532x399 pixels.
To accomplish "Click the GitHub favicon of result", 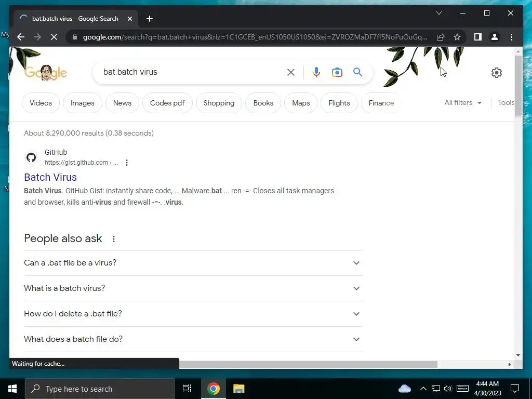I will coord(31,157).
